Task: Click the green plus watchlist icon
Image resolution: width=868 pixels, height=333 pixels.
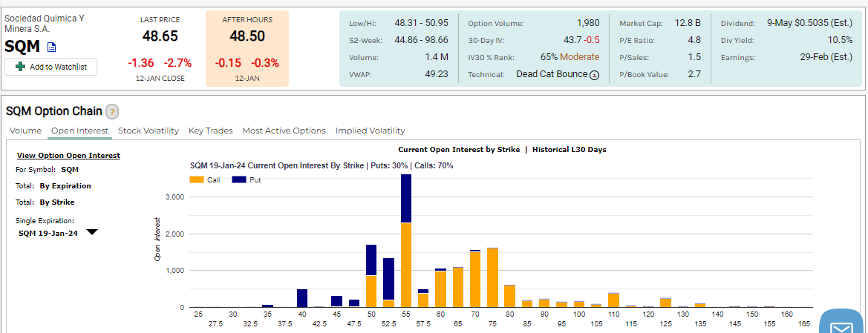Action: 21,67
